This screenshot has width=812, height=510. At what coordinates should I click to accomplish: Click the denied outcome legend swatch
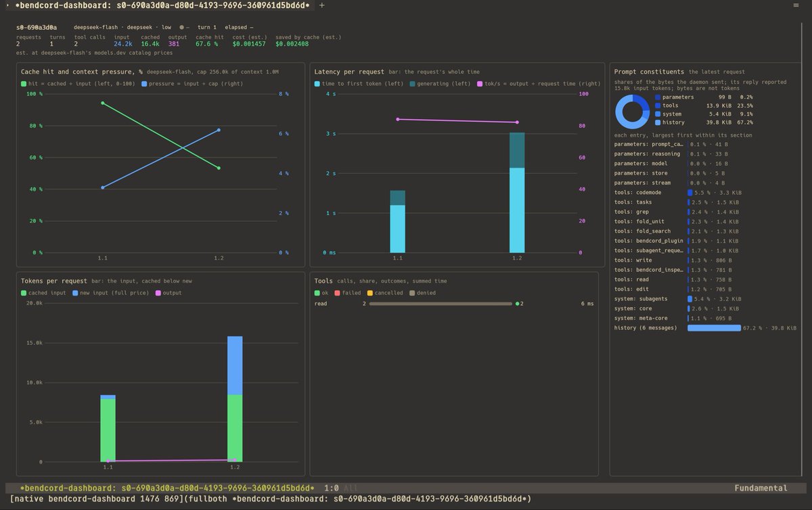pyautogui.click(x=412, y=293)
